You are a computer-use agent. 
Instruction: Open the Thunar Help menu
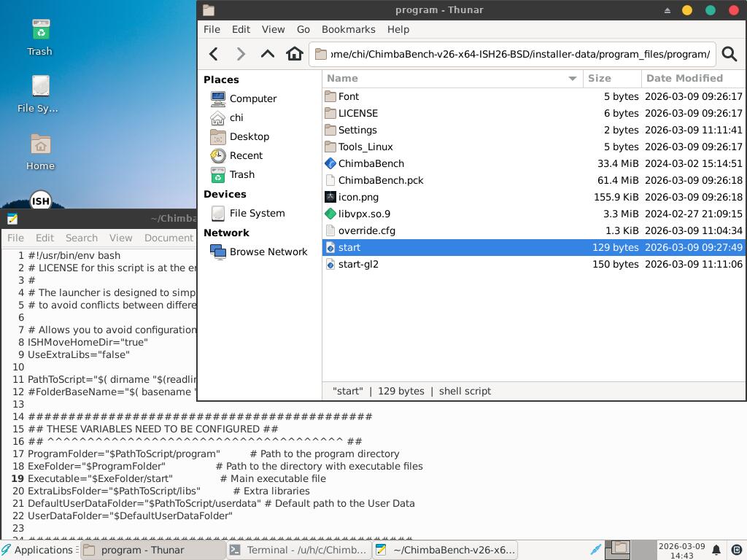(398, 29)
